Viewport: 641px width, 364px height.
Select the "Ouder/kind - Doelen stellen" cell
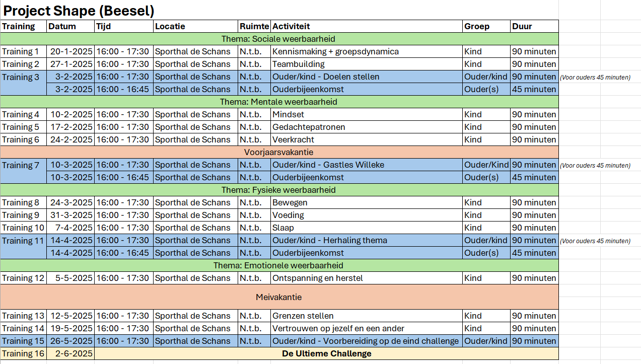point(367,77)
